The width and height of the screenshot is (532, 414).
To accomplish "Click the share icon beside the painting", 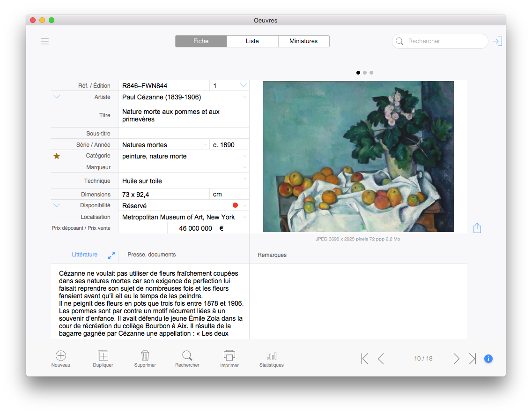I will click(x=477, y=228).
